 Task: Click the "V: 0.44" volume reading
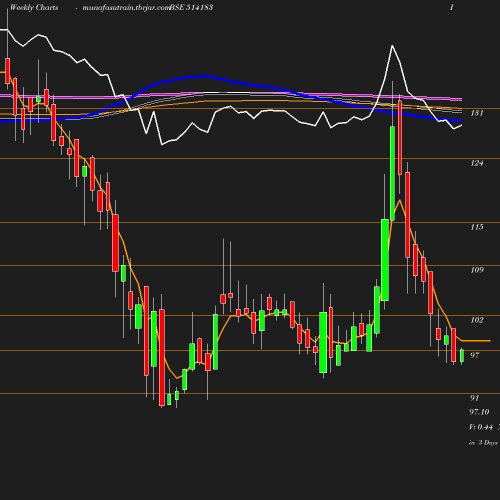pos(481,427)
